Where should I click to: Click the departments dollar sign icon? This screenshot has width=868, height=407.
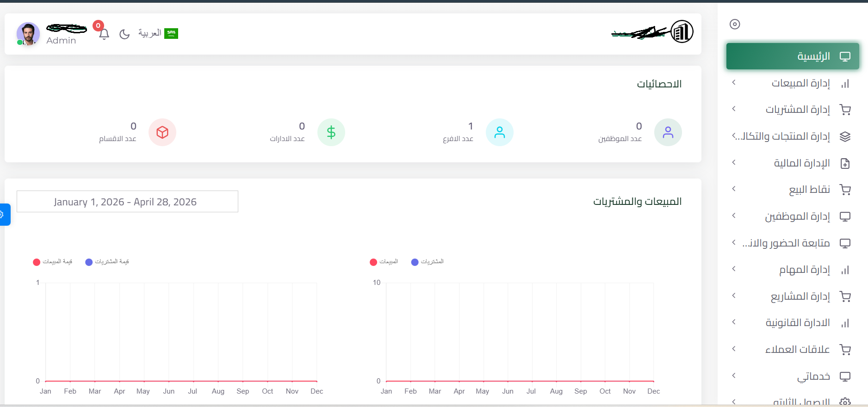pyautogui.click(x=331, y=132)
